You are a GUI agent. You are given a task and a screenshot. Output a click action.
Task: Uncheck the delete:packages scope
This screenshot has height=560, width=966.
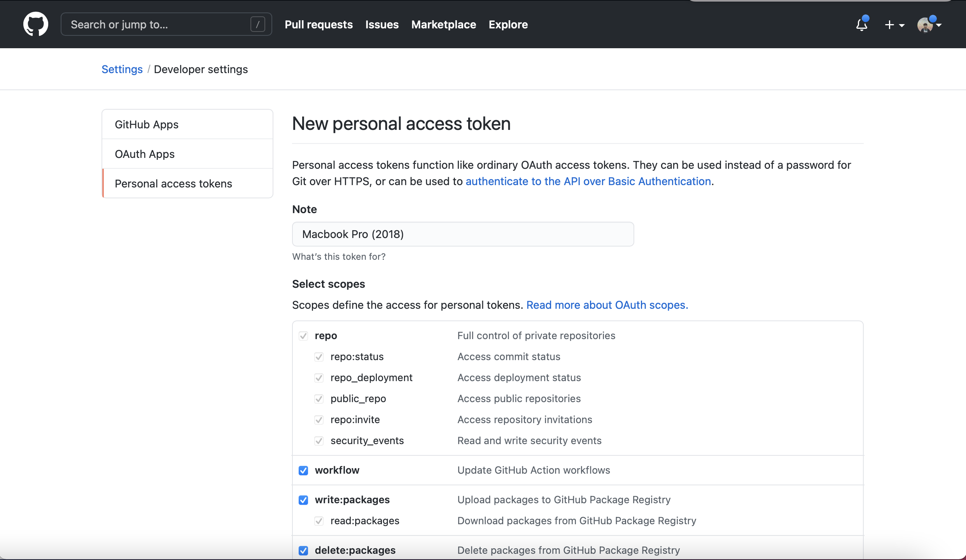(303, 551)
